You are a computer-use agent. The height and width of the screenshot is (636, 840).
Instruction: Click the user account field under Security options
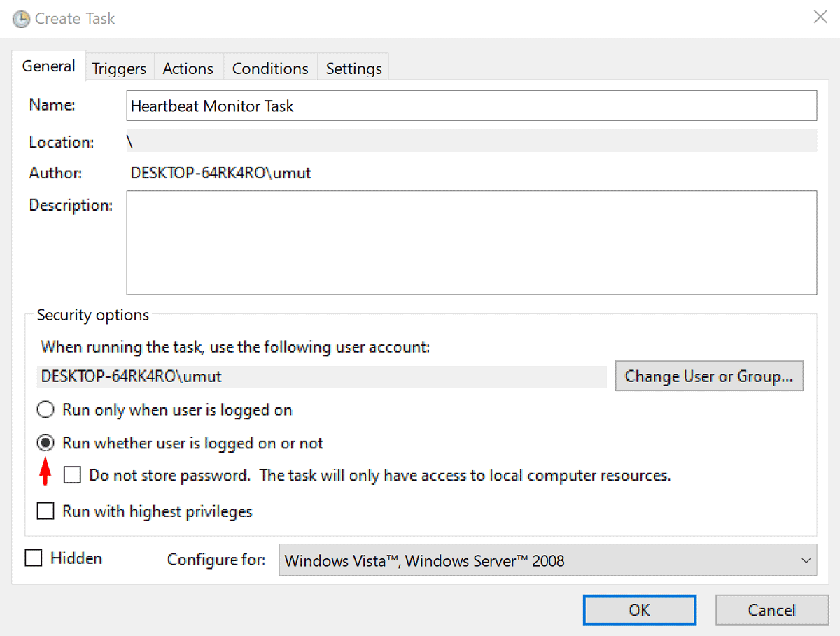321,376
